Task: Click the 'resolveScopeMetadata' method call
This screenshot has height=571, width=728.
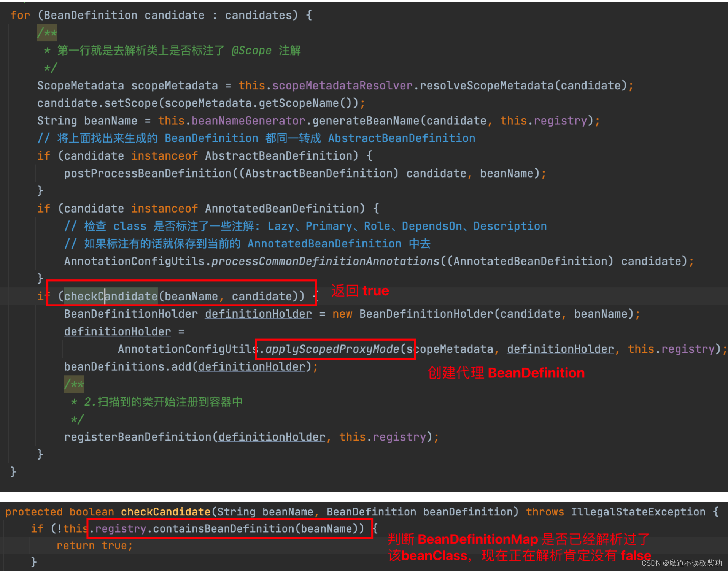Action: tap(486, 86)
